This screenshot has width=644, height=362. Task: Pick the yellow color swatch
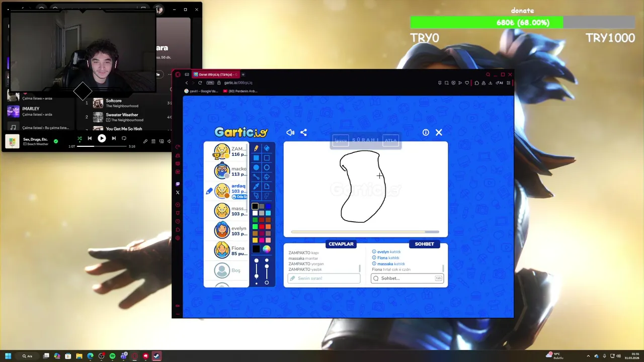coord(255,240)
